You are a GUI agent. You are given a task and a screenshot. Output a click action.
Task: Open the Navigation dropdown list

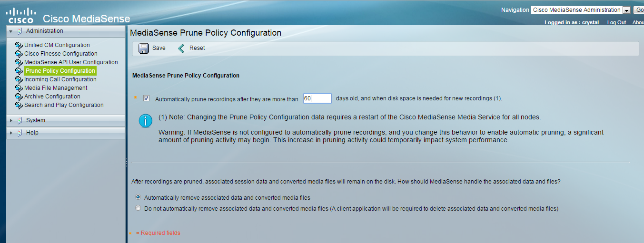tap(626, 10)
